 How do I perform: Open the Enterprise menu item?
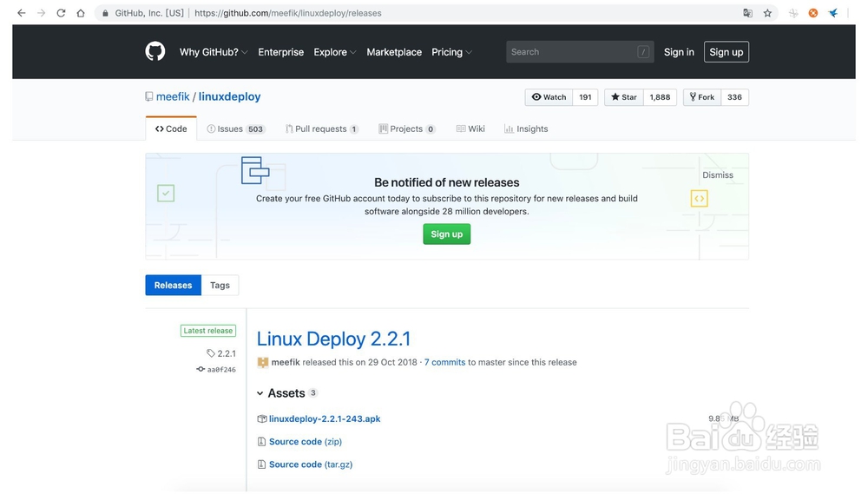280,52
